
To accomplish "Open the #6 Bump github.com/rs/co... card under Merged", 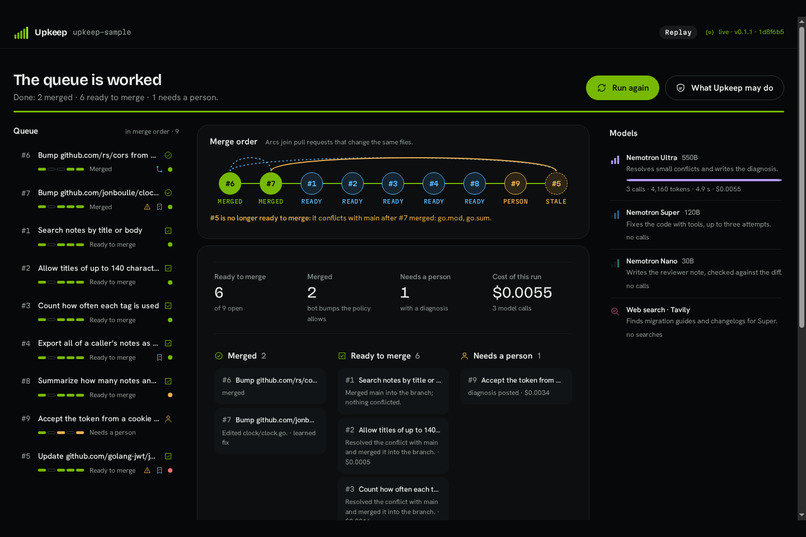I will click(x=270, y=386).
